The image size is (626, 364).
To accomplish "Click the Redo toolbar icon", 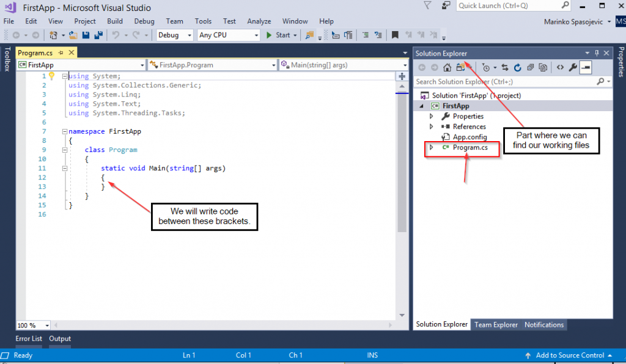I will click(x=136, y=35).
